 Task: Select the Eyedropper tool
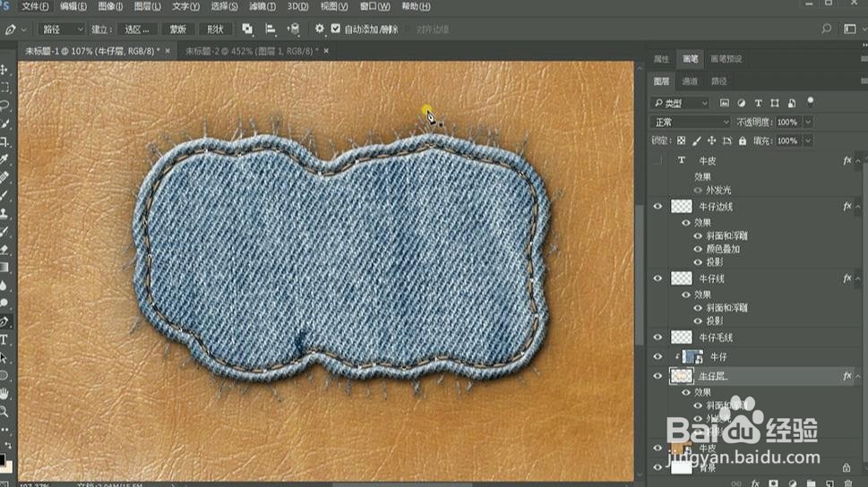tap(4, 159)
